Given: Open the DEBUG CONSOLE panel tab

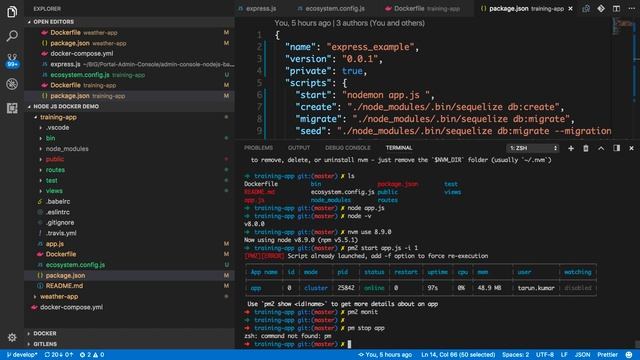Looking at the screenshot, I should [348, 148].
